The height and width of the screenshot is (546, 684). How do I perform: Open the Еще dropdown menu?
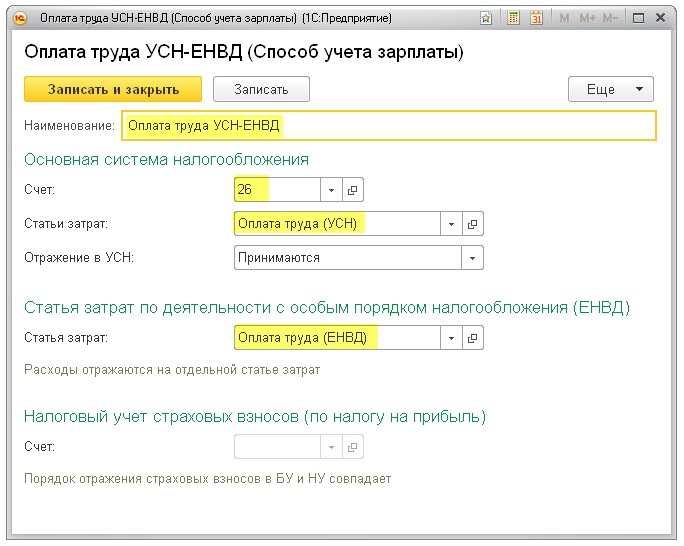coord(611,89)
